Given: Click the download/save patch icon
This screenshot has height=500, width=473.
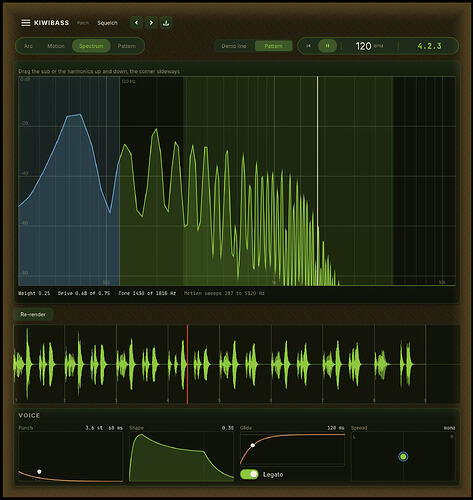Looking at the screenshot, I should tap(166, 23).
